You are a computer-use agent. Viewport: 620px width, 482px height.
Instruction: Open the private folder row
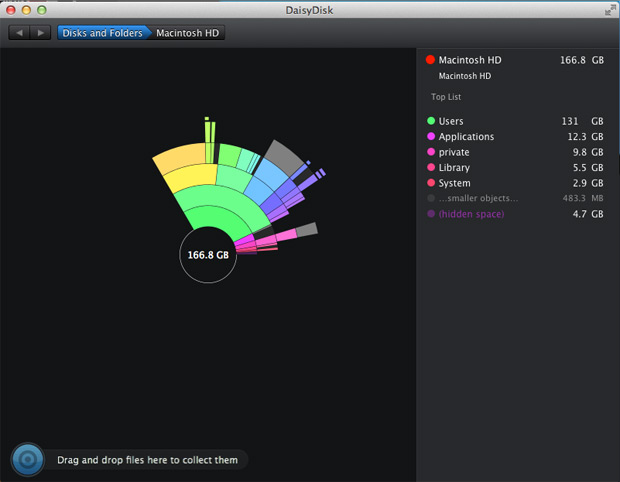pos(515,152)
